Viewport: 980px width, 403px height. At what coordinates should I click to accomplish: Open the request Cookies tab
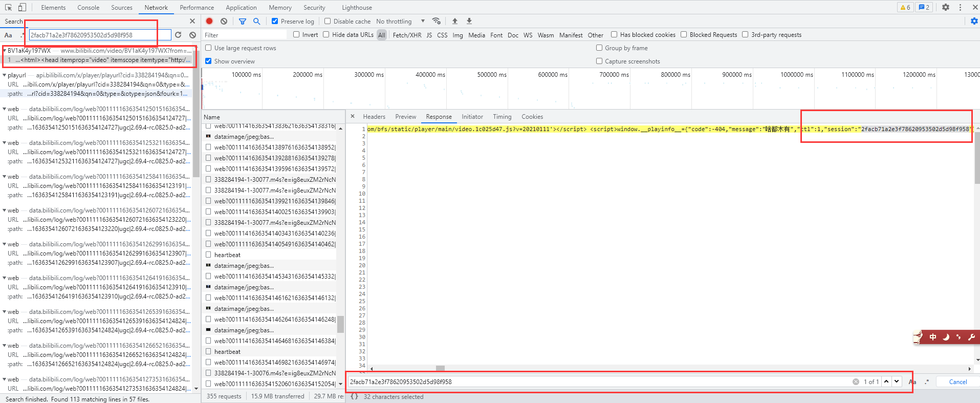click(532, 117)
